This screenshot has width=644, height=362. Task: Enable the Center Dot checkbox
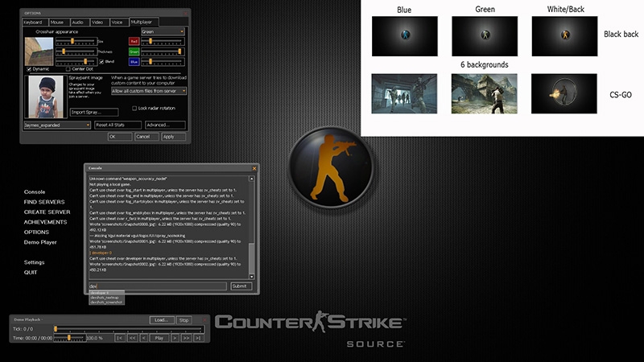pos(69,69)
